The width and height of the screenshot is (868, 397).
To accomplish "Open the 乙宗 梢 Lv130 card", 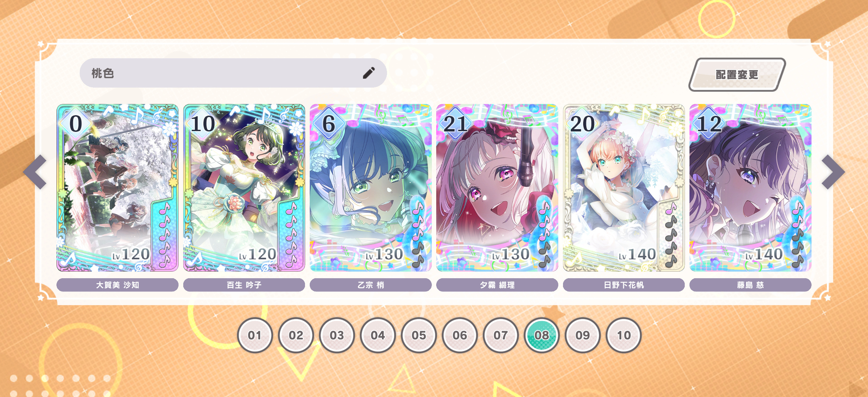I will coord(371,187).
